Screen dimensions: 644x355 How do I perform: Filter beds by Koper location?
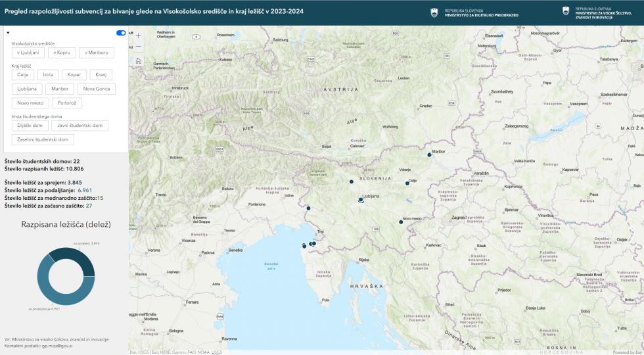coord(74,75)
